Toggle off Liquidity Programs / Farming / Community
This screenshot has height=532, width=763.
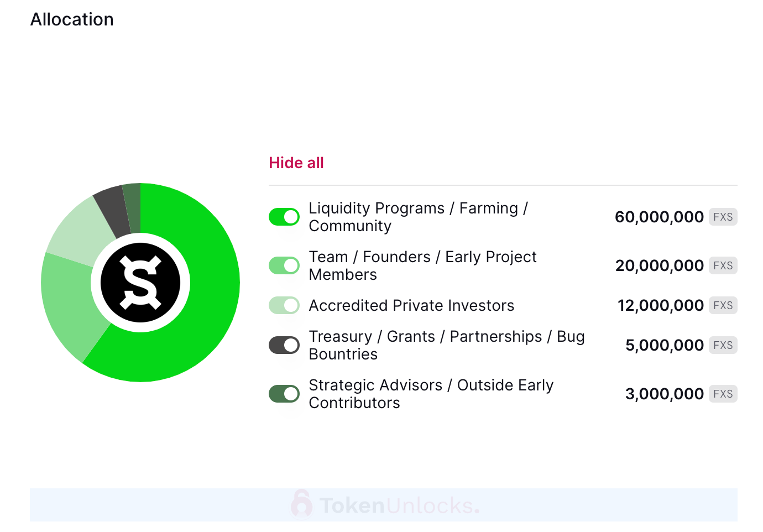coord(284,217)
